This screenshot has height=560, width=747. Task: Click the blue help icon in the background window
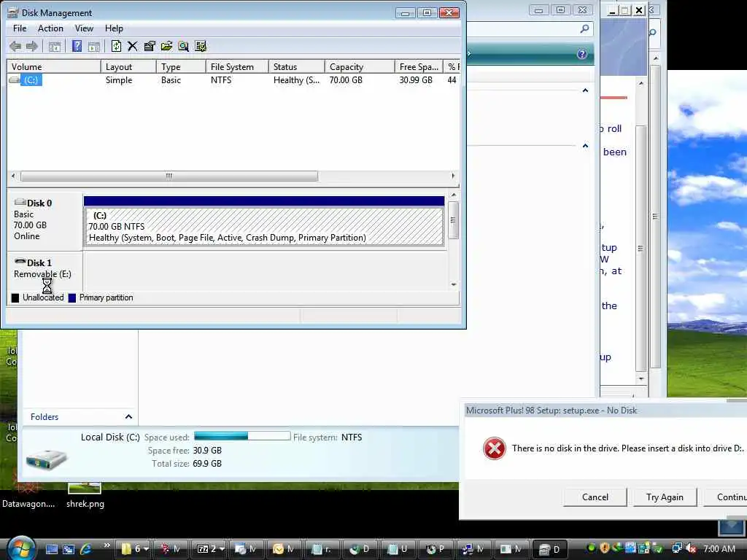(582, 54)
